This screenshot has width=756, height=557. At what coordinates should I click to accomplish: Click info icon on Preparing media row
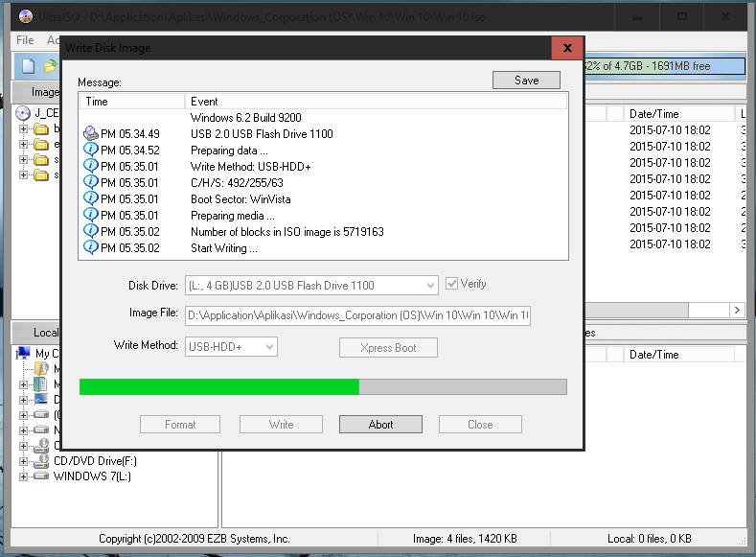click(91, 215)
